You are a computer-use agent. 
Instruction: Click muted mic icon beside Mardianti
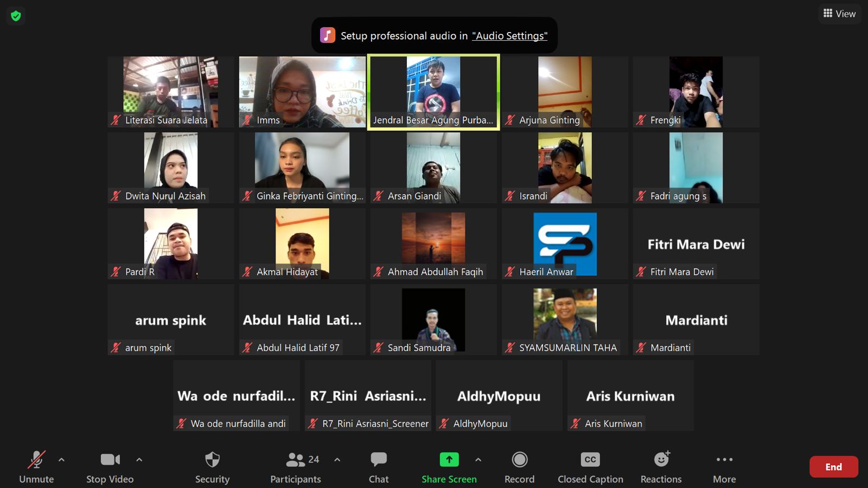(x=641, y=348)
